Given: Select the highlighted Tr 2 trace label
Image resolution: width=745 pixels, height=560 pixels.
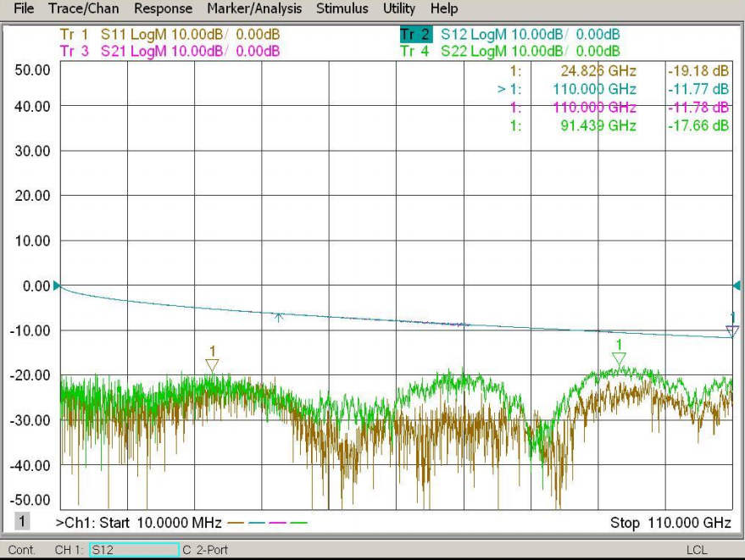Looking at the screenshot, I should click(x=415, y=35).
